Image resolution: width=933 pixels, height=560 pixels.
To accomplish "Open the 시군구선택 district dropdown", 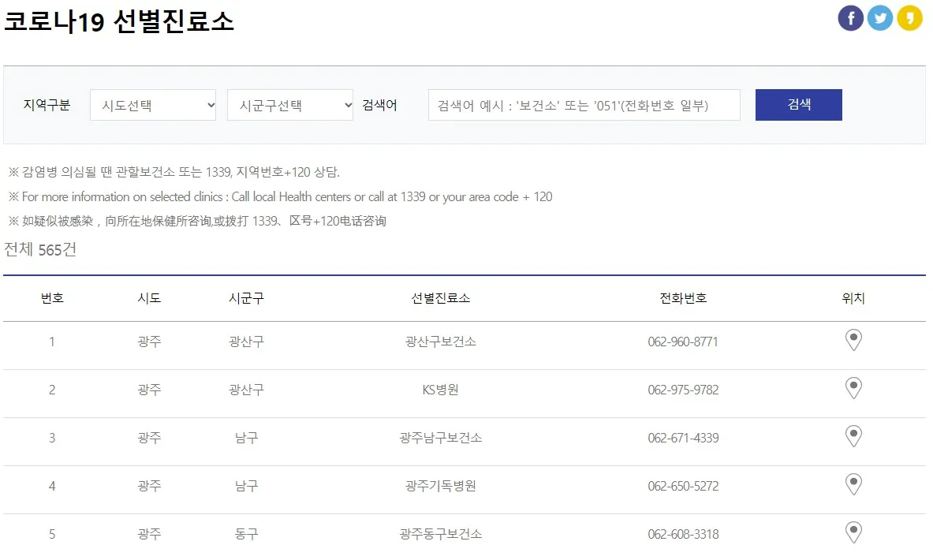I will 290,104.
